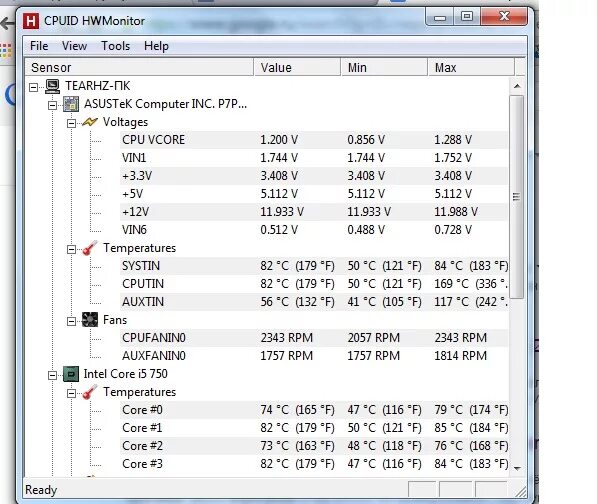Collapse the TEARHZ-ПК root node

point(34,87)
